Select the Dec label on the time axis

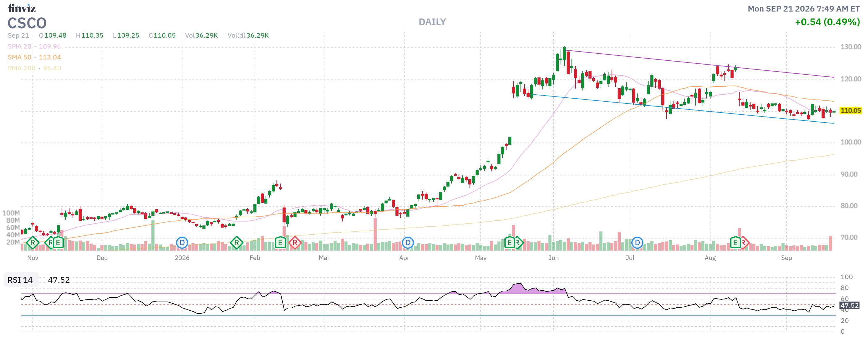(x=102, y=258)
